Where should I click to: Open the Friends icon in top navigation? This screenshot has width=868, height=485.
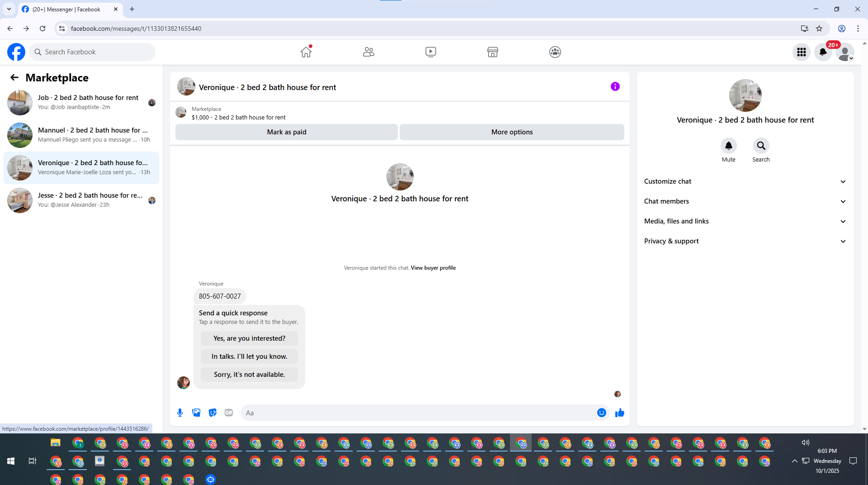[x=368, y=52]
